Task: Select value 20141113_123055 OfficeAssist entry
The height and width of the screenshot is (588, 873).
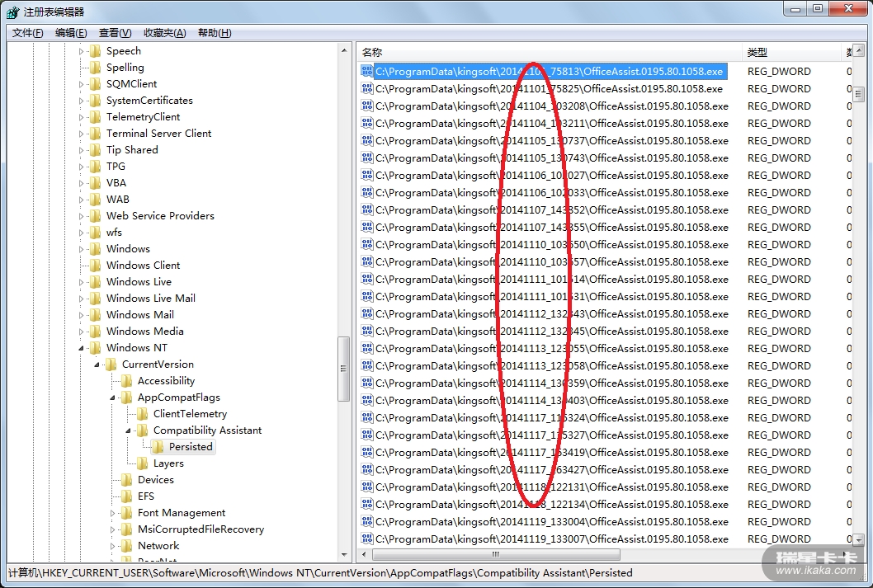Action: [552, 349]
